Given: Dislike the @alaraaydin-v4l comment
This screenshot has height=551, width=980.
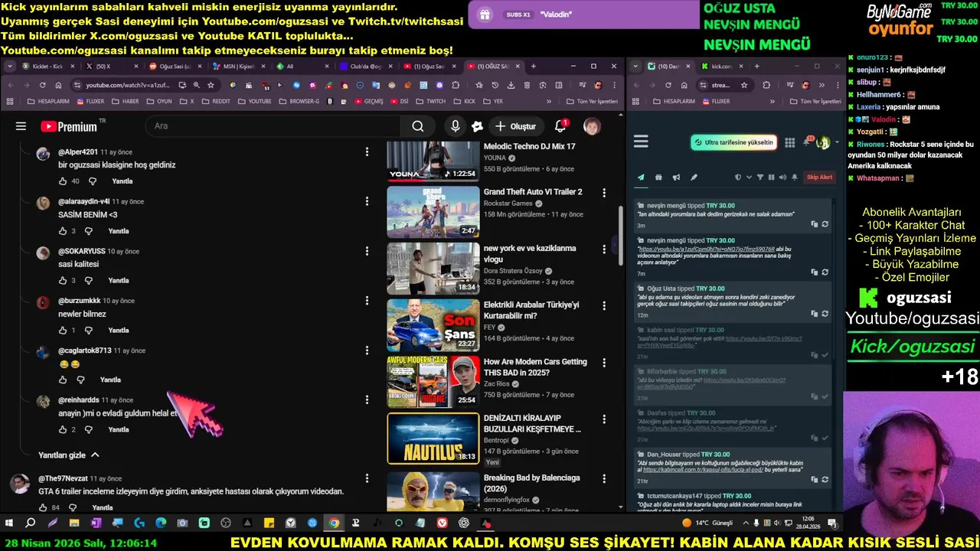Looking at the screenshot, I should (89, 231).
